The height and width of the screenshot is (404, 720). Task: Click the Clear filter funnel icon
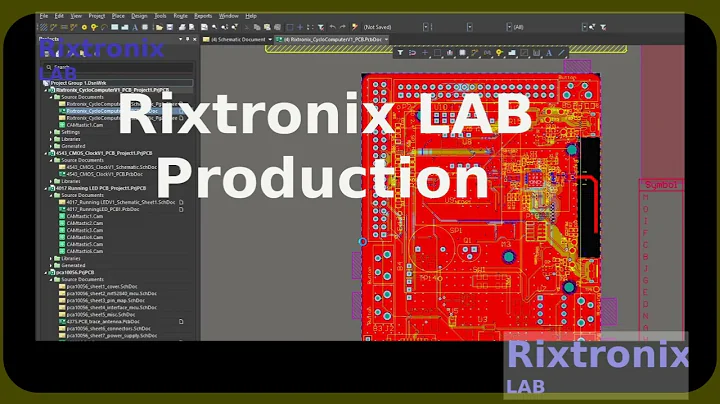[x=321, y=27]
